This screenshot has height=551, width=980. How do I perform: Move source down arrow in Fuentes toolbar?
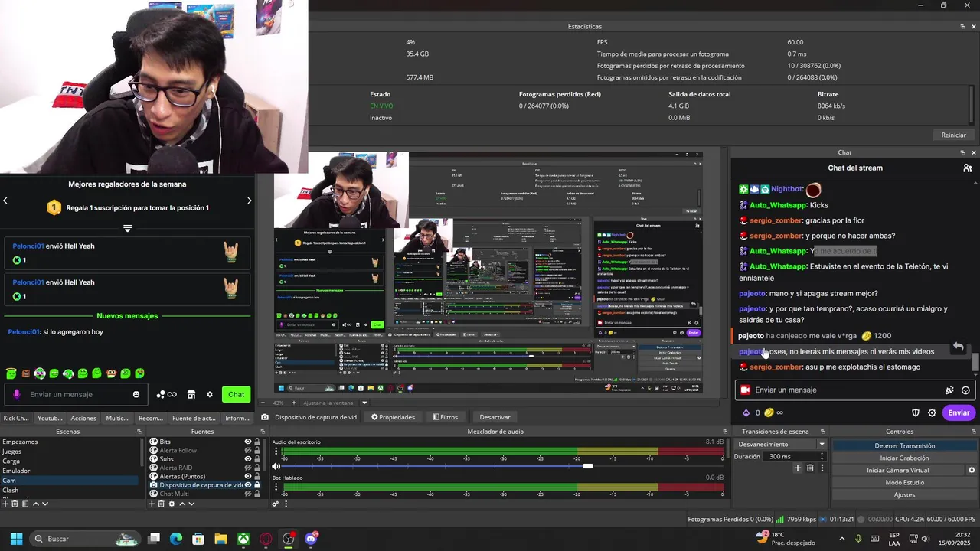191,504
